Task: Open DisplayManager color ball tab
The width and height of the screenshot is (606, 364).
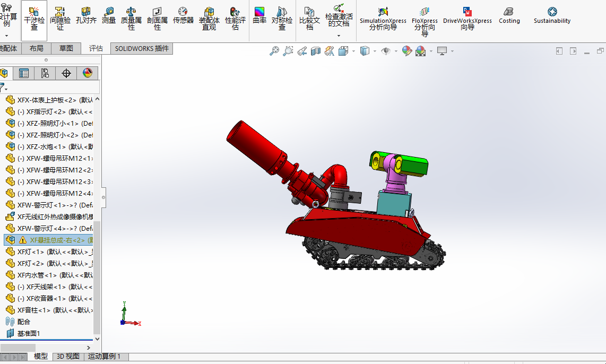Action: point(88,73)
